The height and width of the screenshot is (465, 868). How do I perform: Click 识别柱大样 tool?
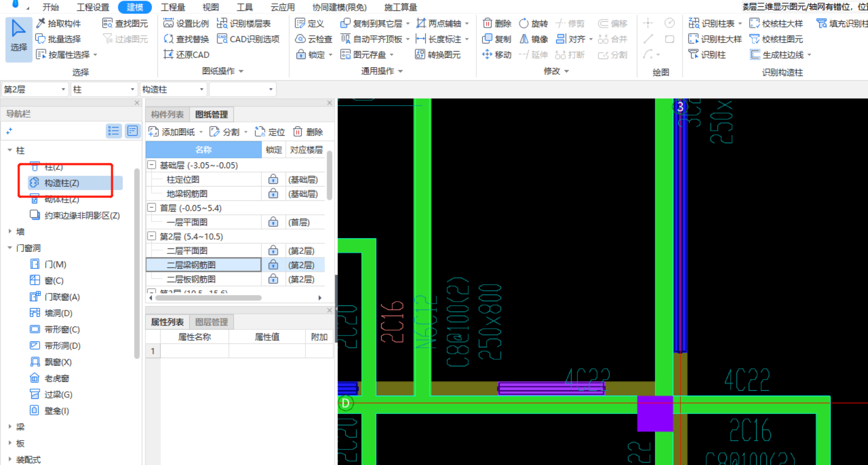pos(715,39)
